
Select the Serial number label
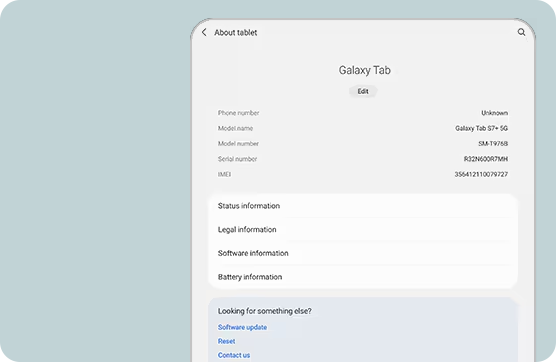point(237,159)
